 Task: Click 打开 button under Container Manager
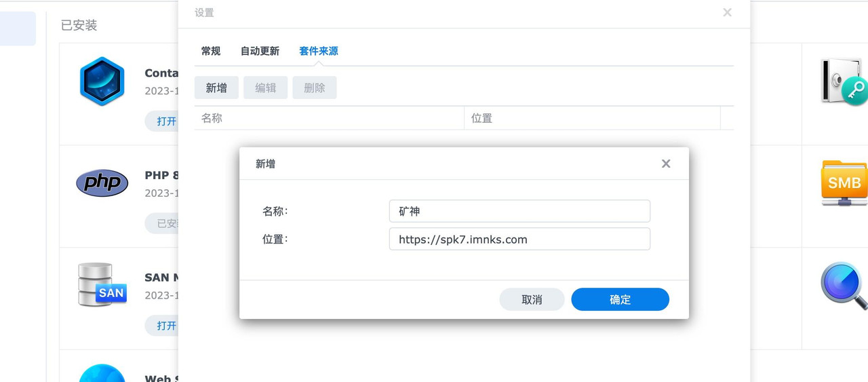tap(163, 121)
